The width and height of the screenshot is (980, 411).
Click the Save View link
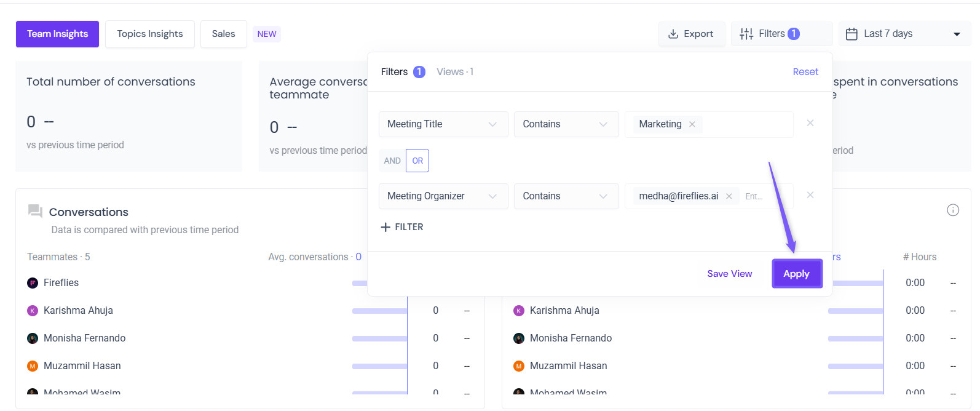pyautogui.click(x=729, y=274)
